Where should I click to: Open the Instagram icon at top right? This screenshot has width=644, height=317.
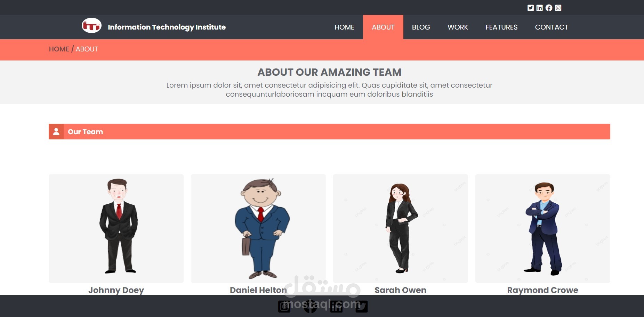click(x=558, y=8)
